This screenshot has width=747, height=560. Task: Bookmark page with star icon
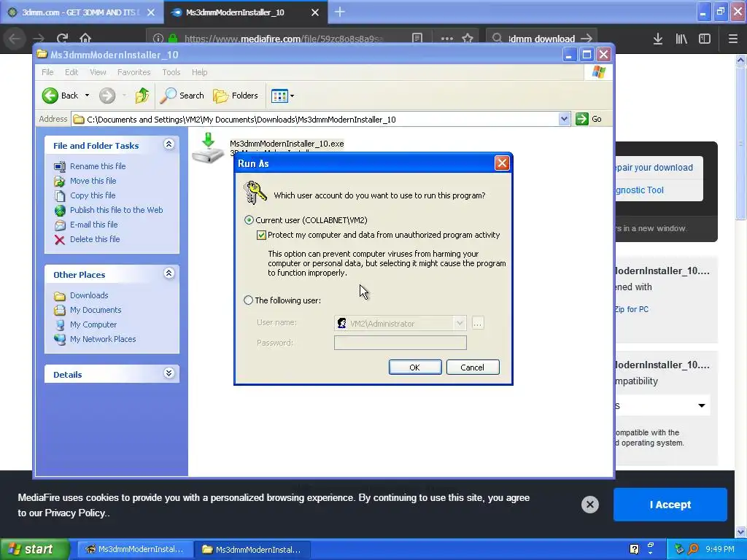(468, 39)
